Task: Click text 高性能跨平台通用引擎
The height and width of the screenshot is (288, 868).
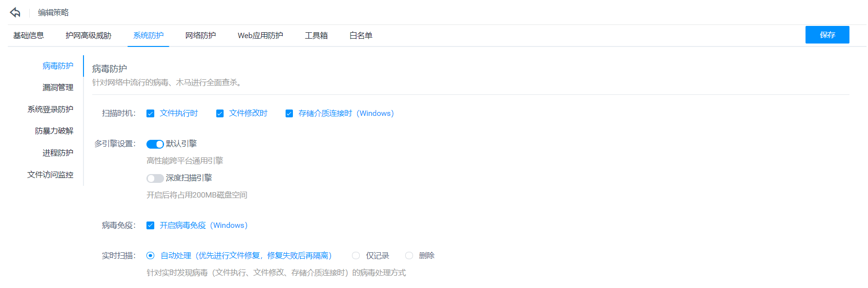Action: point(185,160)
